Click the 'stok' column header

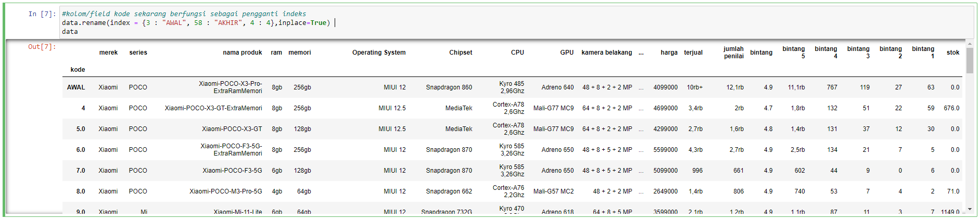[953, 53]
